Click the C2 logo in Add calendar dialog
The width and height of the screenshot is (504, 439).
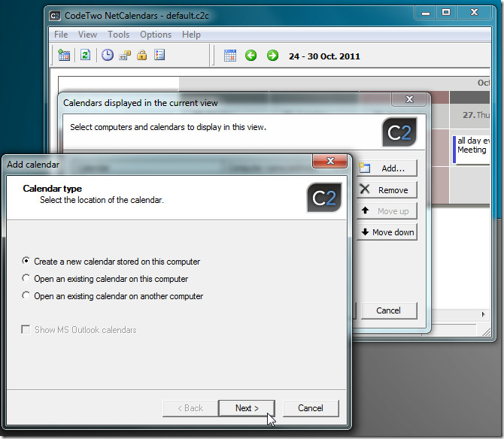324,198
